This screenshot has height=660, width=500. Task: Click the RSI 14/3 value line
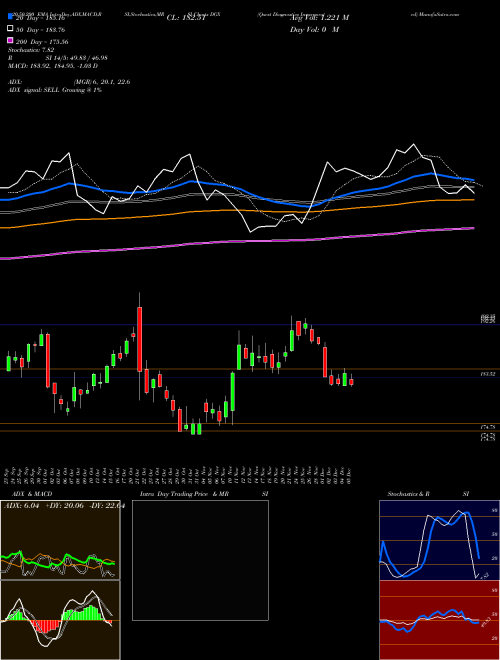[x=58, y=58]
